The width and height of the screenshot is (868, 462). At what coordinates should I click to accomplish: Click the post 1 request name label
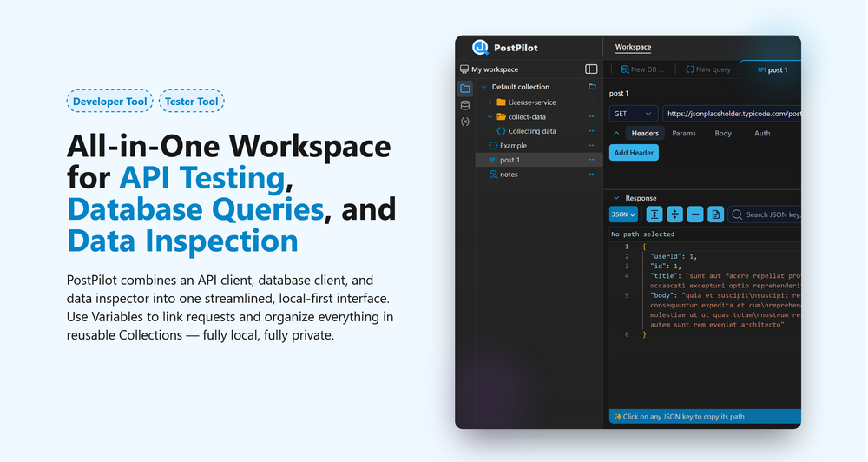click(619, 93)
